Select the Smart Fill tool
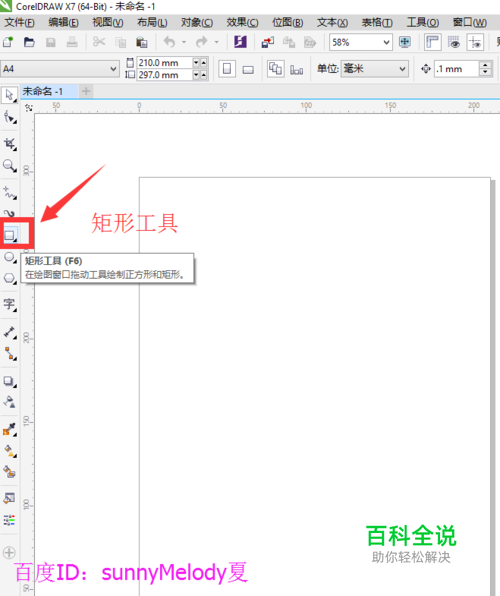 click(10, 472)
